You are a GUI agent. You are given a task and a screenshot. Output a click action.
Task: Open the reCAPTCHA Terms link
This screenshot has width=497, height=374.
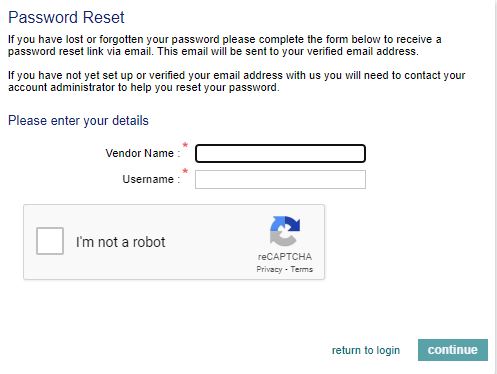pyautogui.click(x=301, y=269)
